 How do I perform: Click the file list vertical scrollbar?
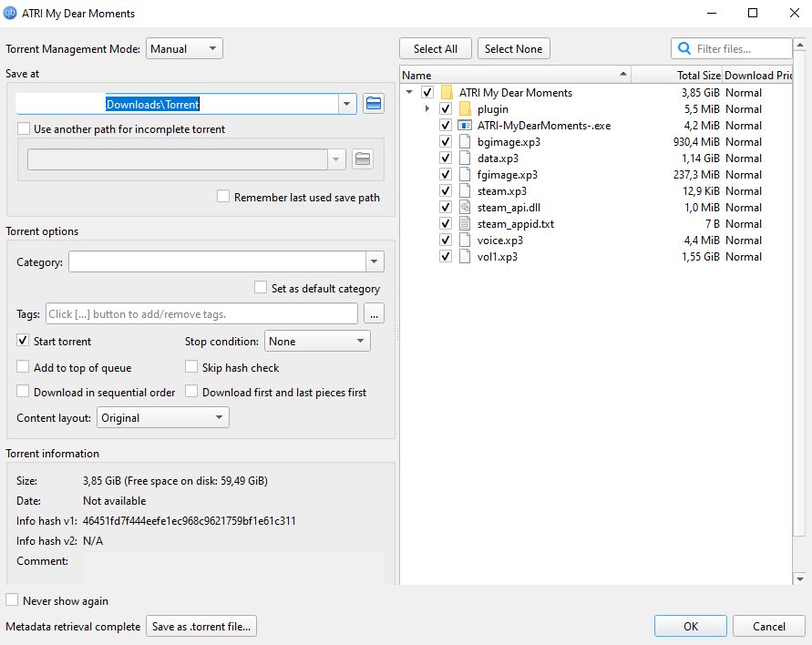coord(799,293)
